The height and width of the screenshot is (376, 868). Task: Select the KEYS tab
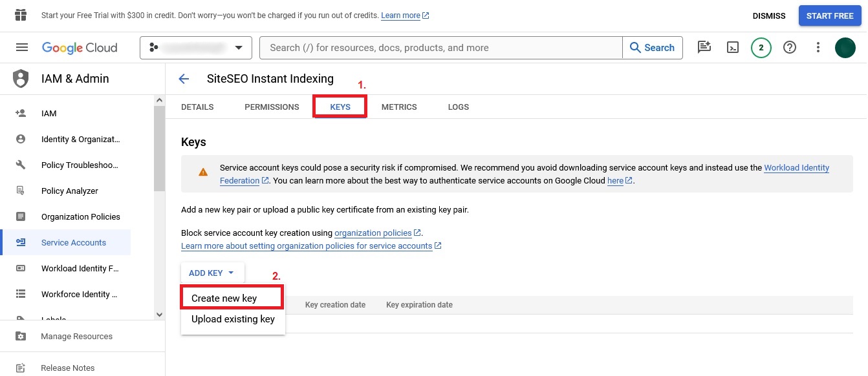[x=340, y=107]
